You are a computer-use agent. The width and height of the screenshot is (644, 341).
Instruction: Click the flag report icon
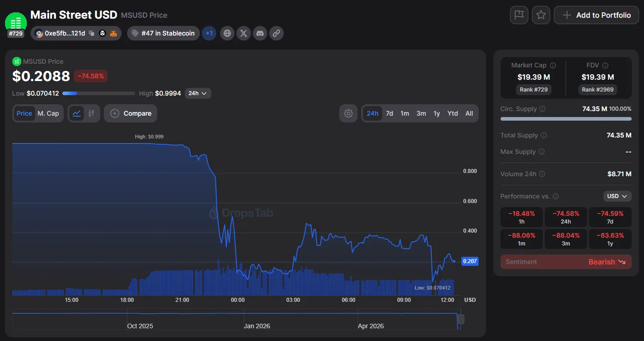point(519,15)
